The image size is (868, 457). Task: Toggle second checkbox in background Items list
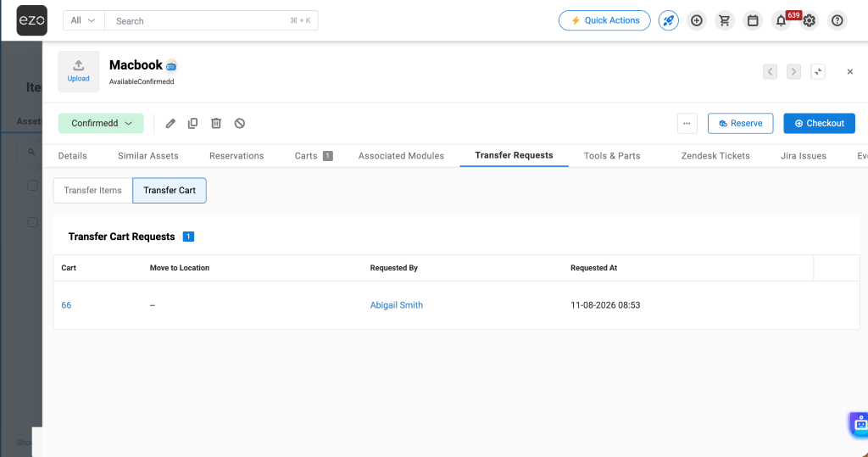33,222
